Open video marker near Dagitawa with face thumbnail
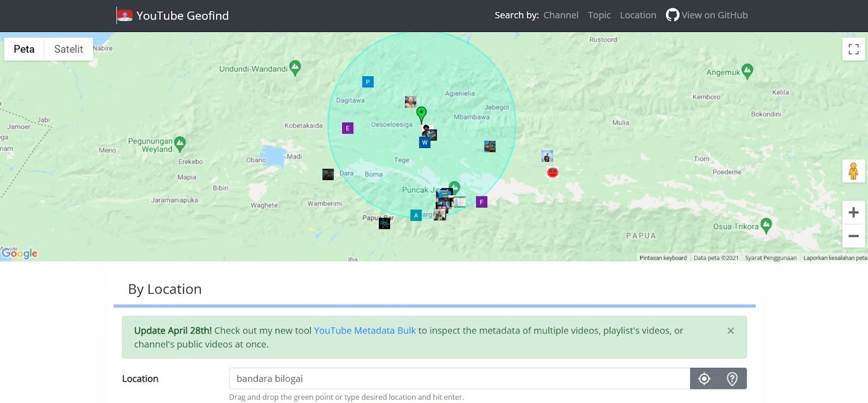The image size is (868, 403). 411,102
